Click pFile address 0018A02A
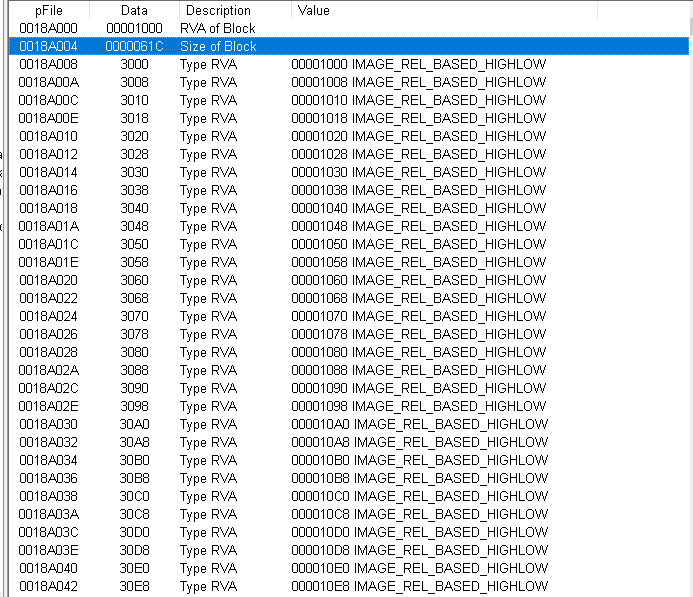The image size is (693, 597). click(x=49, y=370)
